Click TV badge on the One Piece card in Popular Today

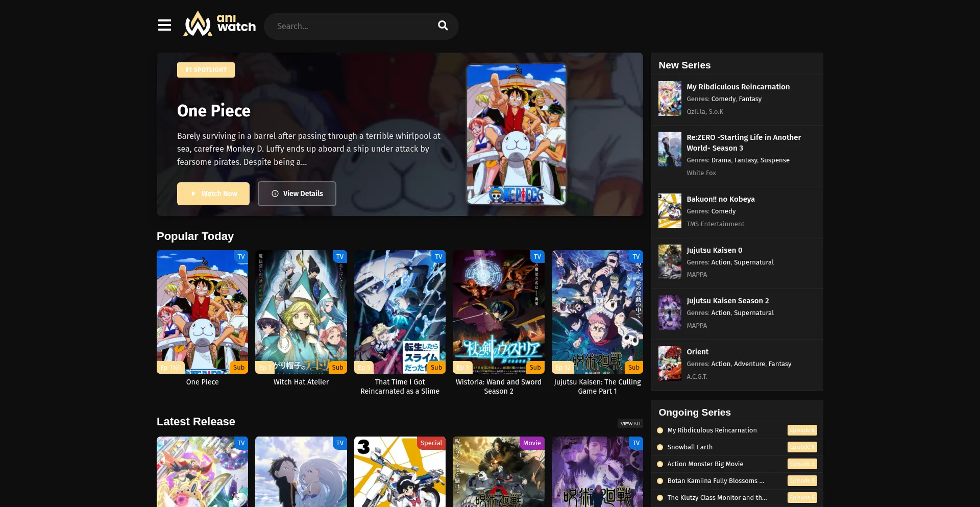(241, 257)
